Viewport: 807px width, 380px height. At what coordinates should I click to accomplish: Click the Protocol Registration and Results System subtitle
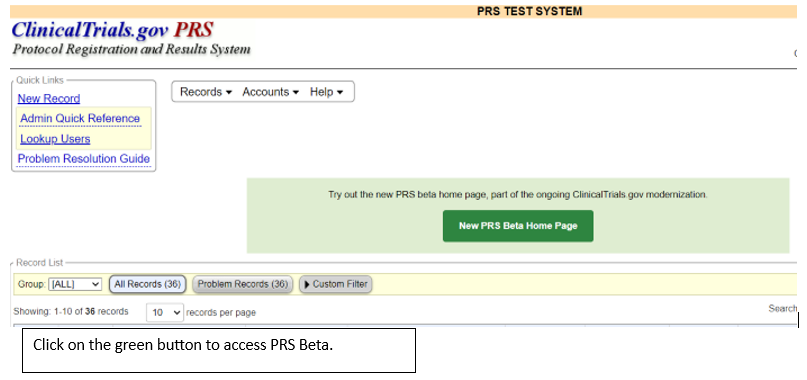point(131,50)
